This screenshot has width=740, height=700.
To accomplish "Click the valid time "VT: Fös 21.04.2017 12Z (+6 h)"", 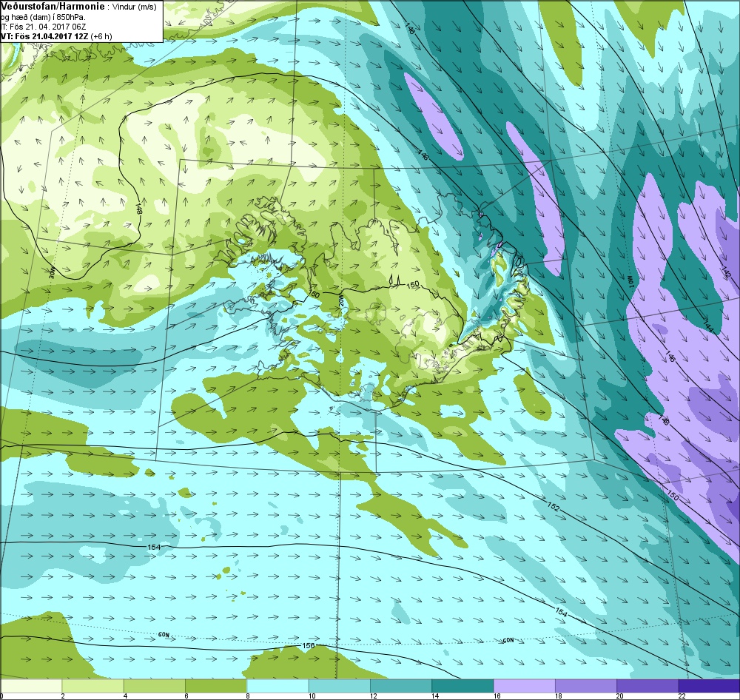I will pyautogui.click(x=56, y=36).
